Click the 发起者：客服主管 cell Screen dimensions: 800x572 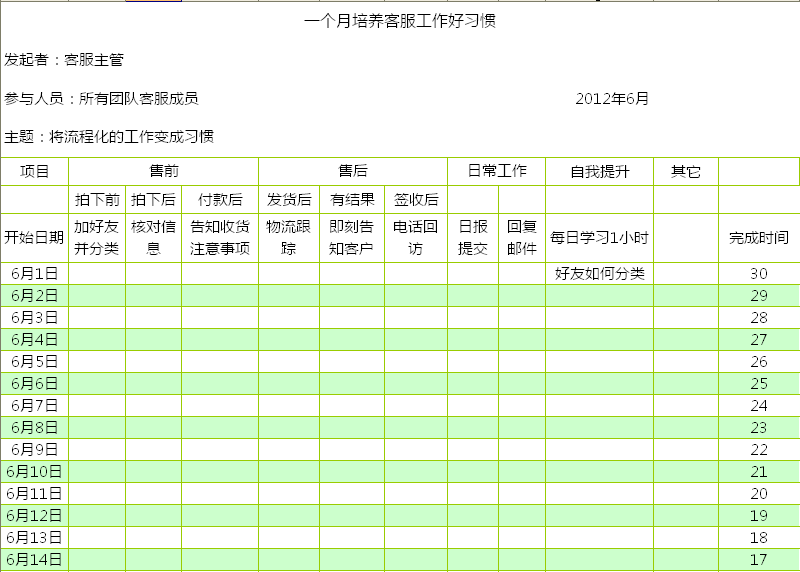[x=64, y=60]
